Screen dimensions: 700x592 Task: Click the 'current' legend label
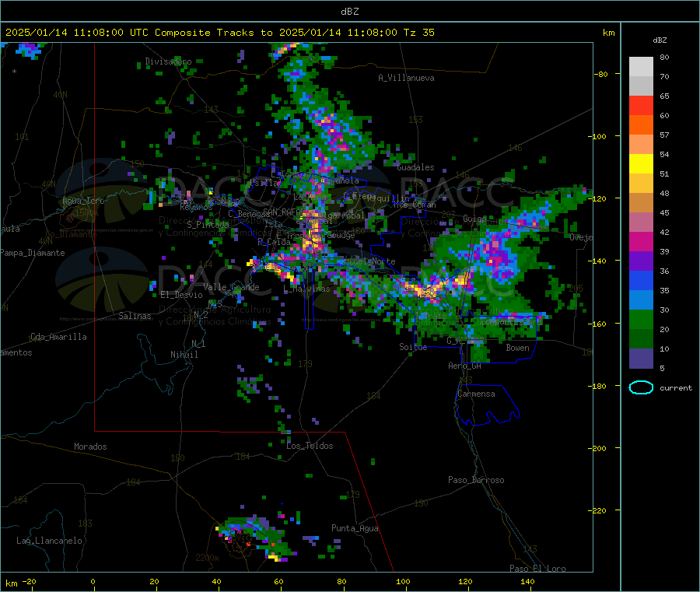(x=675, y=388)
